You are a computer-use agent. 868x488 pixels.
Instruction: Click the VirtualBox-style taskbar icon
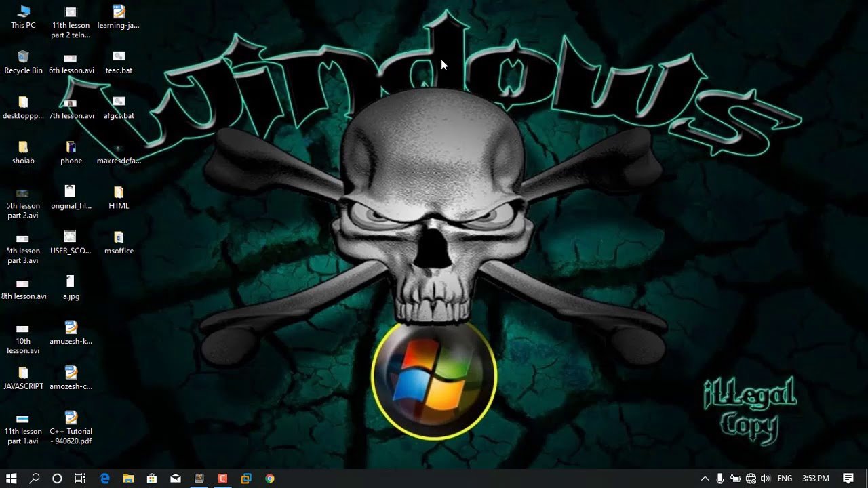246,479
